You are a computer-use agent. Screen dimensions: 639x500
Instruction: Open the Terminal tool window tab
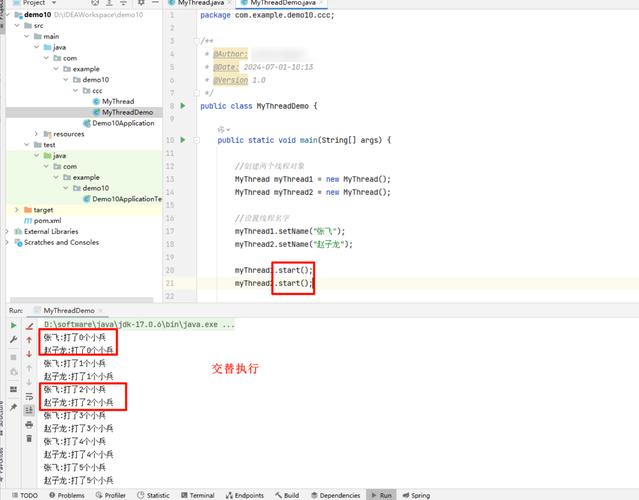(197, 495)
